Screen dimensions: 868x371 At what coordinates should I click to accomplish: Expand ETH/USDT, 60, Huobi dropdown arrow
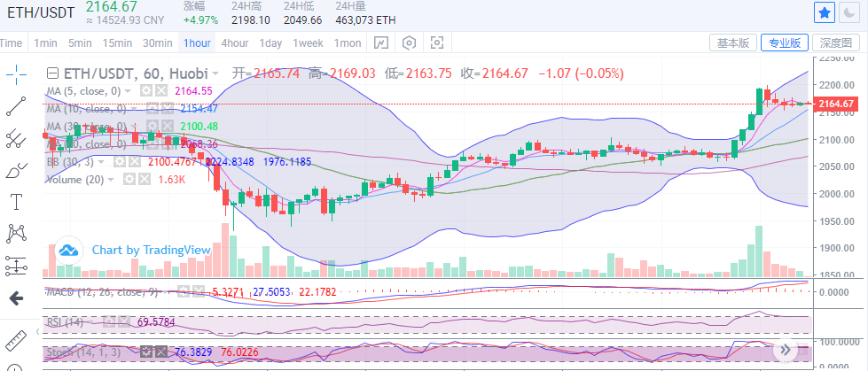(x=215, y=73)
